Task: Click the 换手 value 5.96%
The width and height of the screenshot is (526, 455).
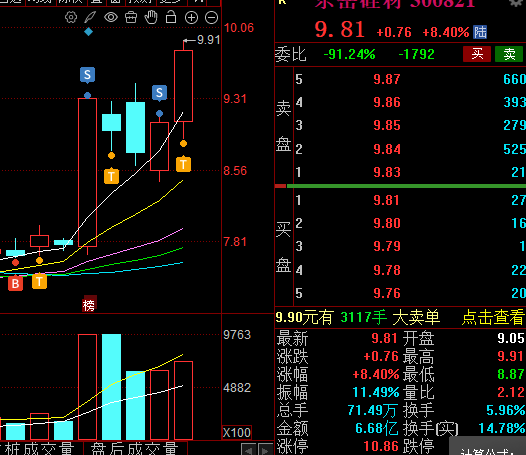Action: (506, 410)
